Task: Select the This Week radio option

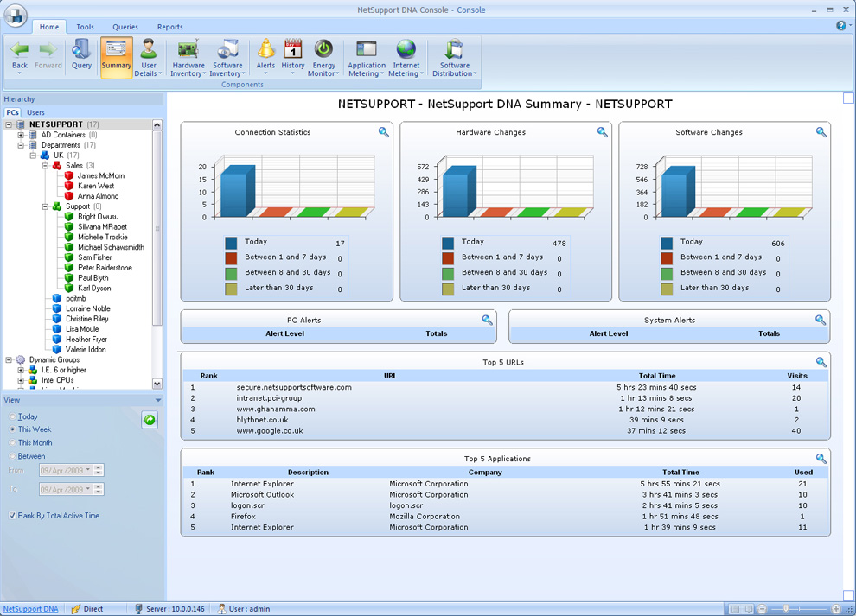Action: coord(12,429)
